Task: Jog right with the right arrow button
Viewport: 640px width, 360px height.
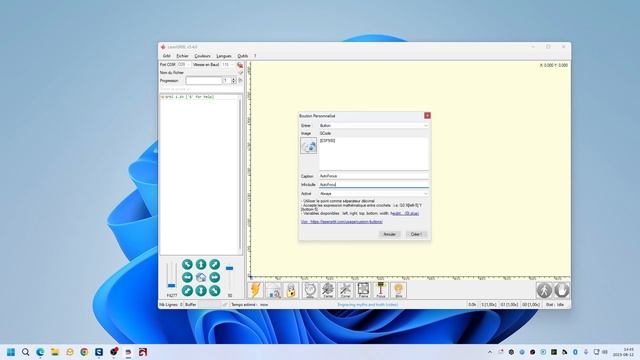Action: click(215, 278)
